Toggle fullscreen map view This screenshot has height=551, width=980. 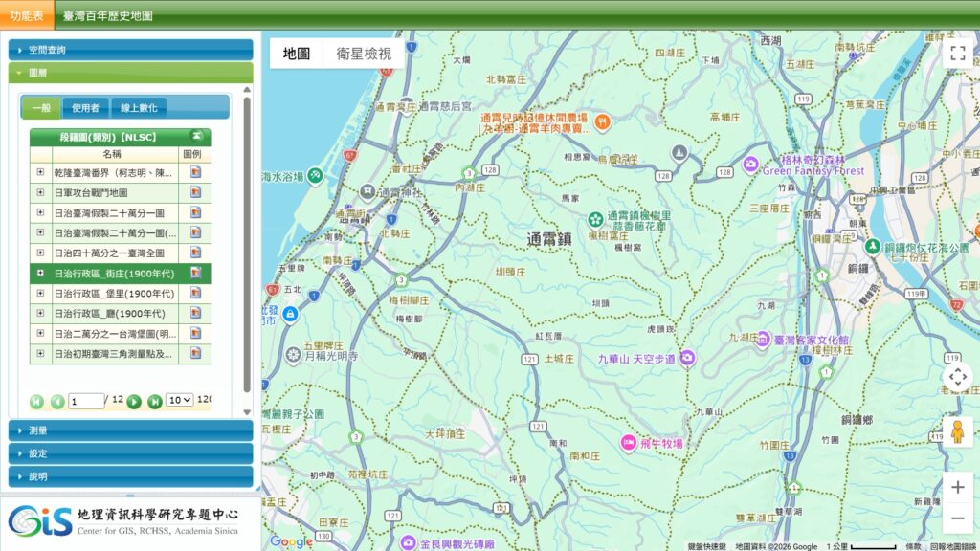pyautogui.click(x=957, y=54)
